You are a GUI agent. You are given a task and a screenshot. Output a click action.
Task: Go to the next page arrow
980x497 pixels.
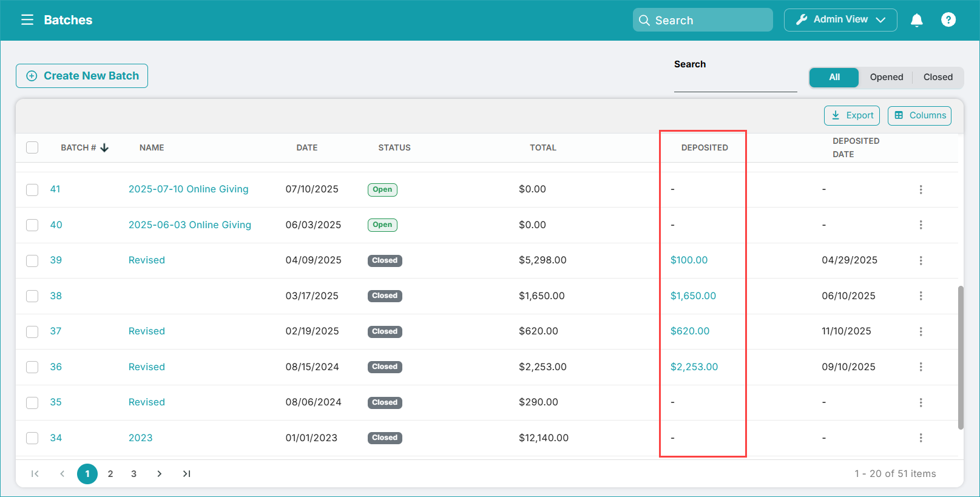click(x=159, y=474)
